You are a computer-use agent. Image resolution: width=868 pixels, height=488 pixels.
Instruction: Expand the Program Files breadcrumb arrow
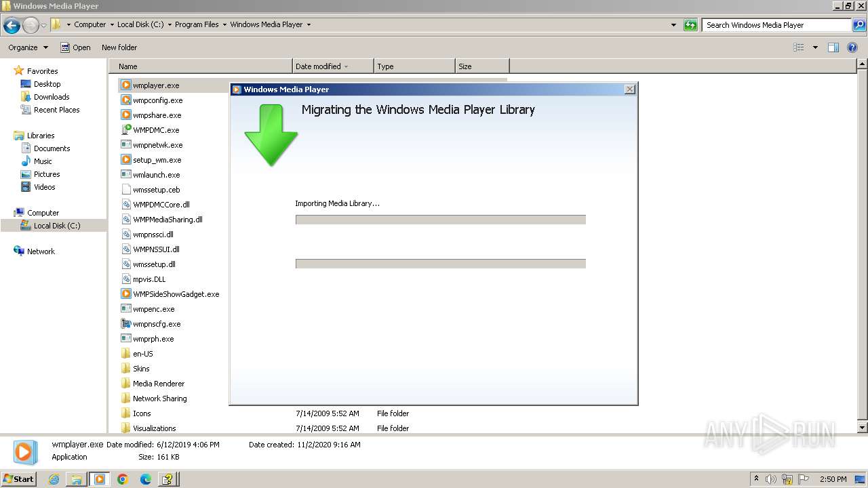[x=224, y=24]
